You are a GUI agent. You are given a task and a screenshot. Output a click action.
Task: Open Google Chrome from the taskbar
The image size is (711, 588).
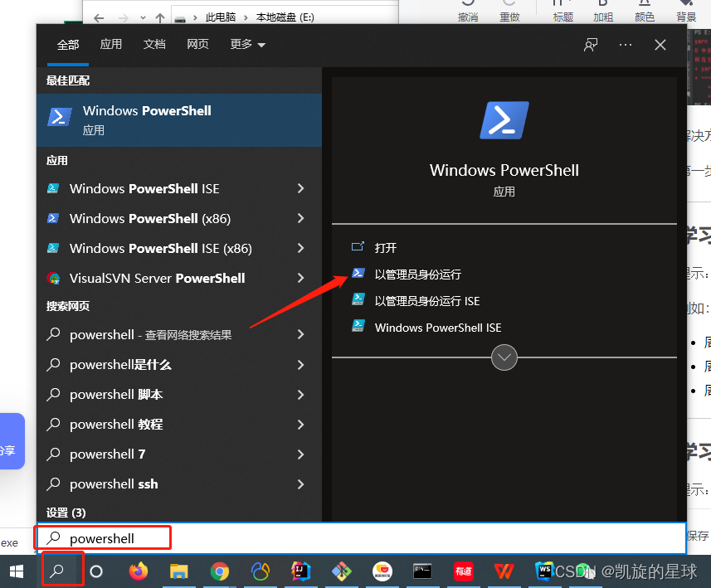point(220,571)
